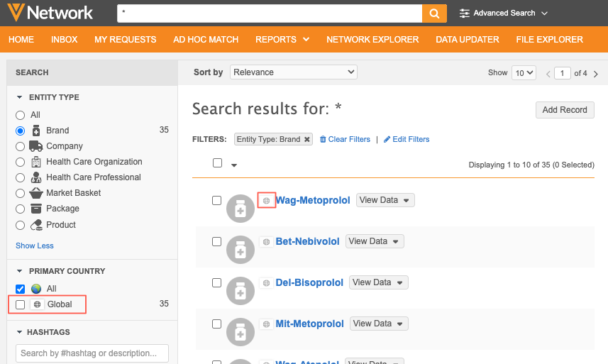Click the Add Record button

pyautogui.click(x=564, y=110)
